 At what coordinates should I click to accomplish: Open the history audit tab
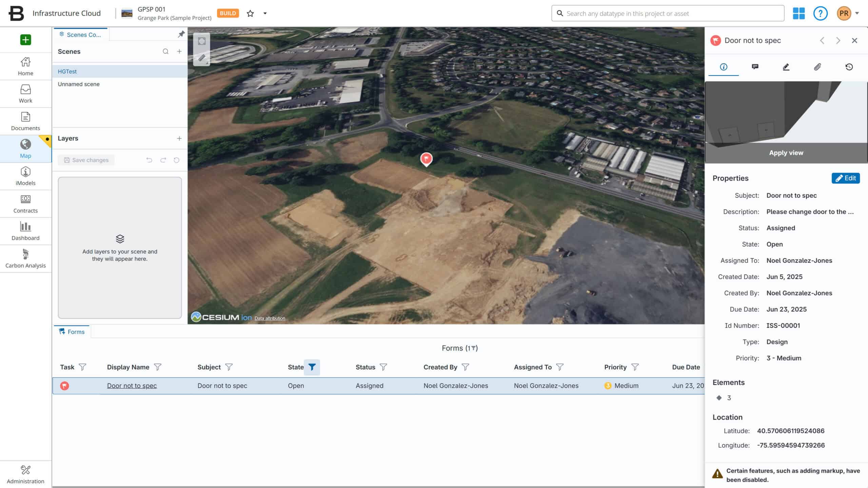click(x=849, y=67)
